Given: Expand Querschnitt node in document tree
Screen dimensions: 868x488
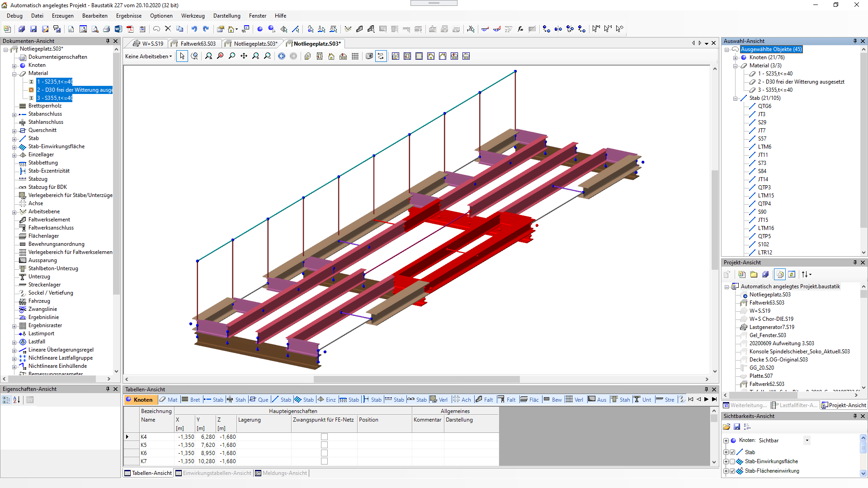Looking at the screenshot, I should coord(14,131).
